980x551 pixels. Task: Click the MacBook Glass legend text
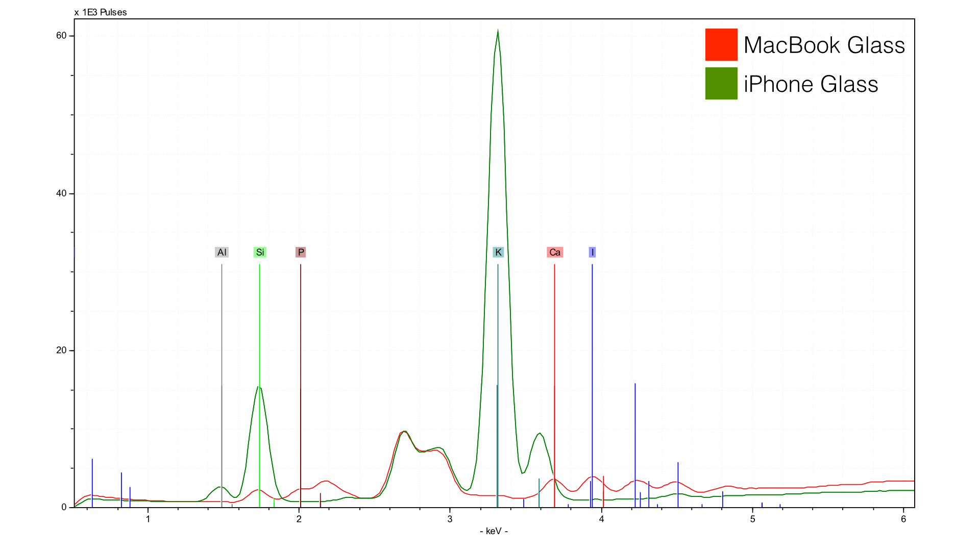(824, 45)
